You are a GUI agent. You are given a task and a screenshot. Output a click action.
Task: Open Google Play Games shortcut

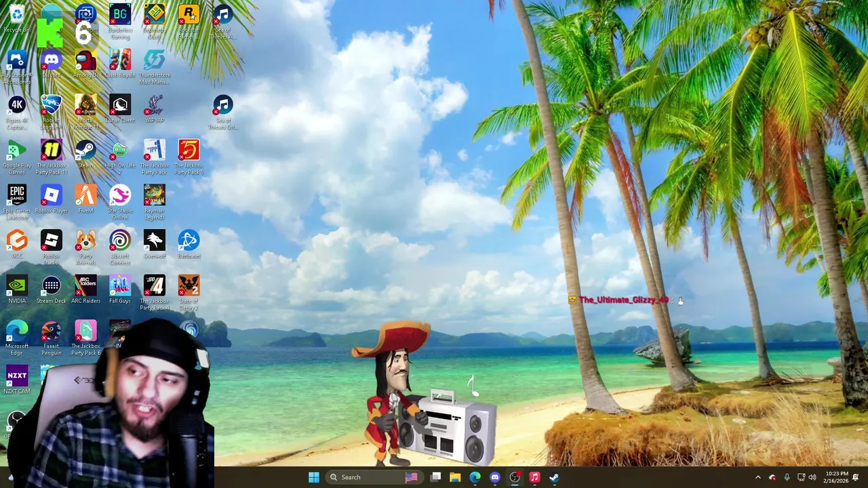pos(16,158)
